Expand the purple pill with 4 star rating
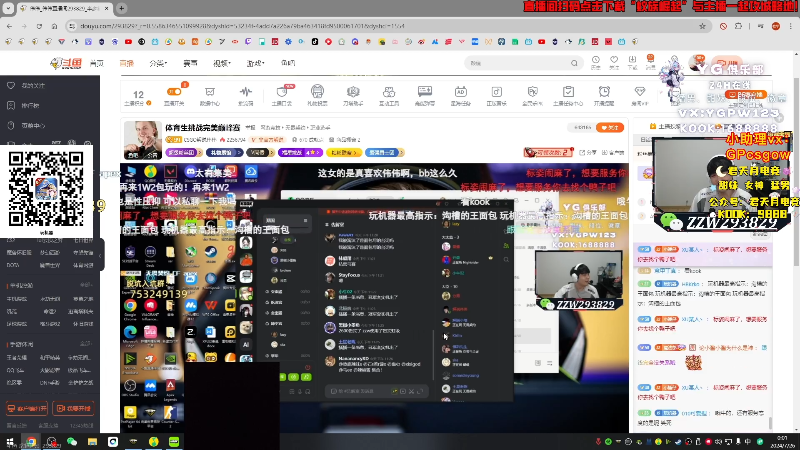This screenshot has width=800, height=450. tap(301, 153)
